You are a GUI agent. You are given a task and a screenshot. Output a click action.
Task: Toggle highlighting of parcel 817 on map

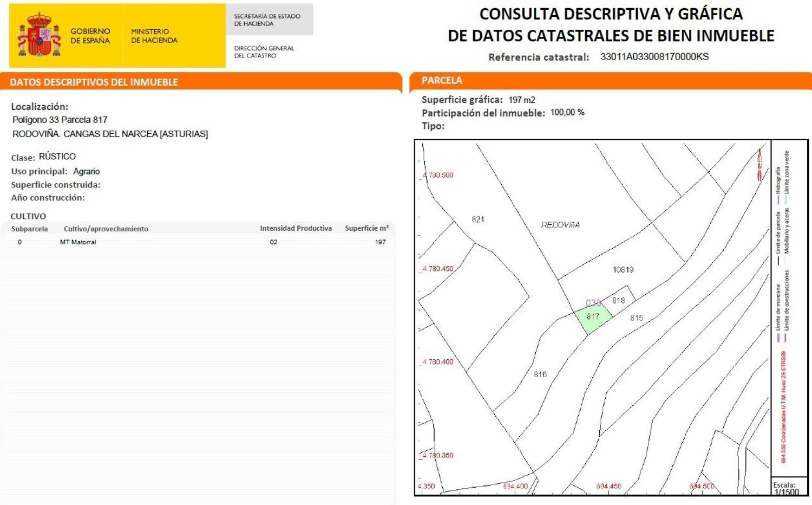(x=593, y=316)
